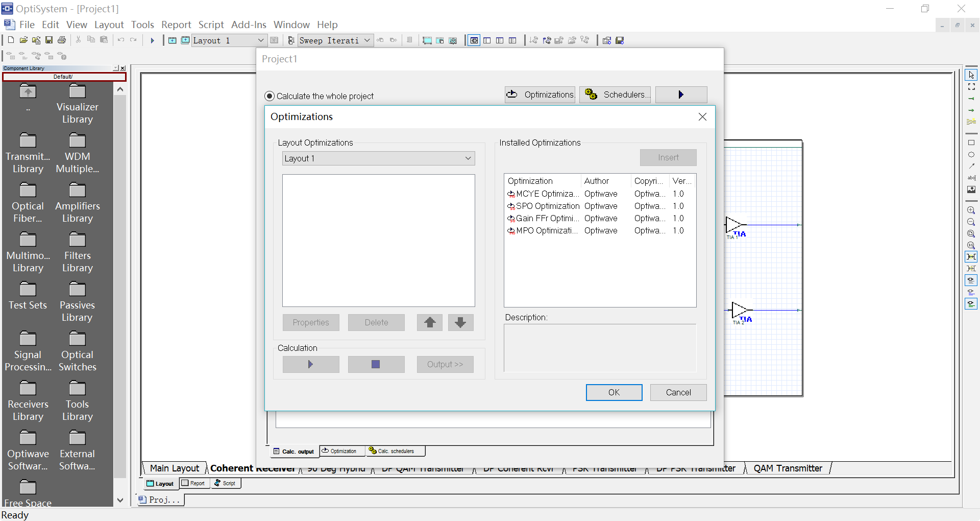Viewport: 980px width, 521px height.
Task: Switch to the Optimization tab at the bottom
Action: pyautogui.click(x=342, y=451)
